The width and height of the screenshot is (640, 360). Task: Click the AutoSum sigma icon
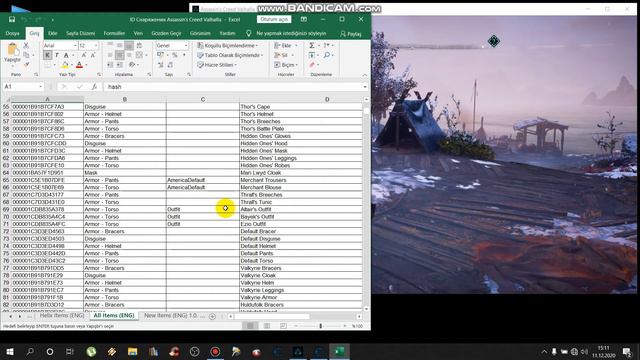tap(312, 45)
